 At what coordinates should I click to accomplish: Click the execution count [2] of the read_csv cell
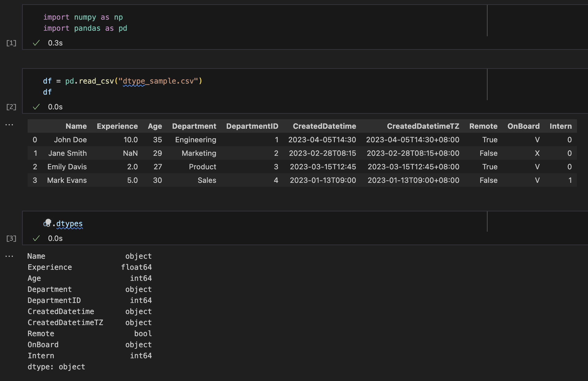pyautogui.click(x=11, y=107)
